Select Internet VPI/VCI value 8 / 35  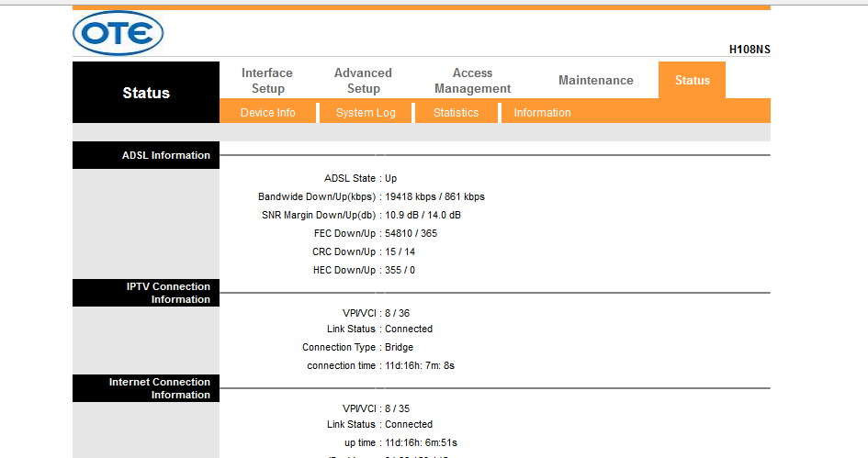397,408
